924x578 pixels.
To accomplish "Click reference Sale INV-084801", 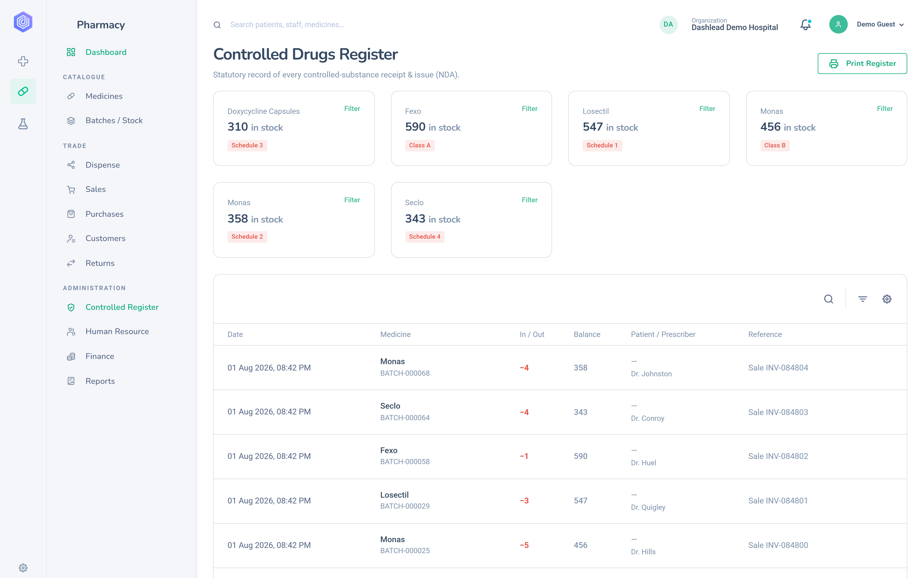I will tap(778, 501).
